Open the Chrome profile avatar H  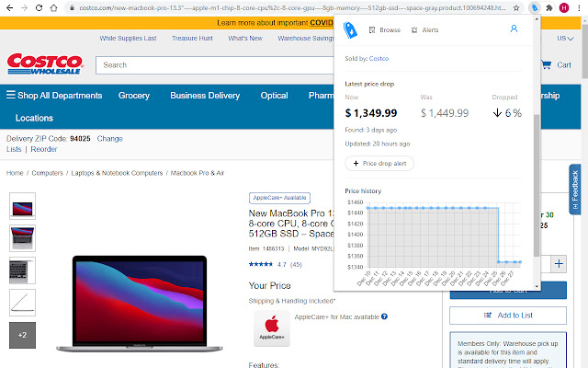tap(564, 7)
